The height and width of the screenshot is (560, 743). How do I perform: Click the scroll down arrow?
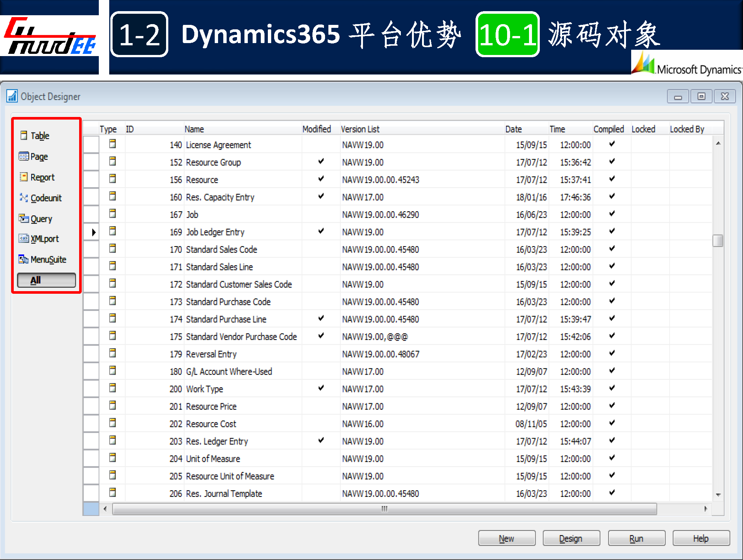coord(718,495)
